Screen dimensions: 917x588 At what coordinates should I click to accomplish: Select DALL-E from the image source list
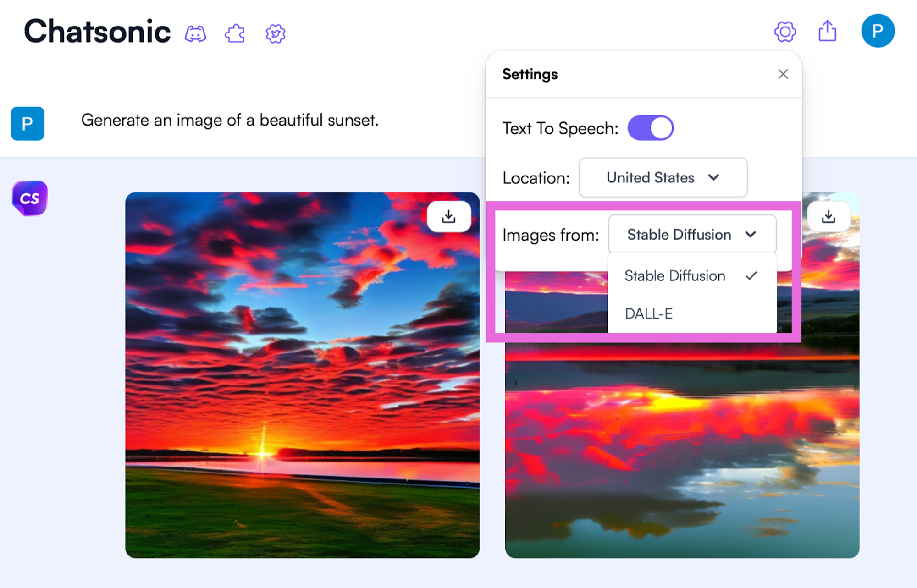648,313
